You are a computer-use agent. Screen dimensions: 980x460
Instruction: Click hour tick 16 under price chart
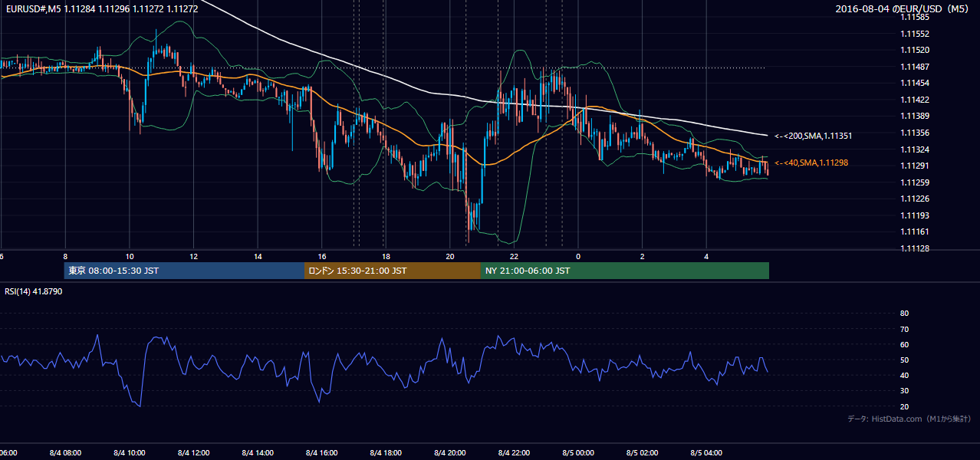click(x=322, y=256)
